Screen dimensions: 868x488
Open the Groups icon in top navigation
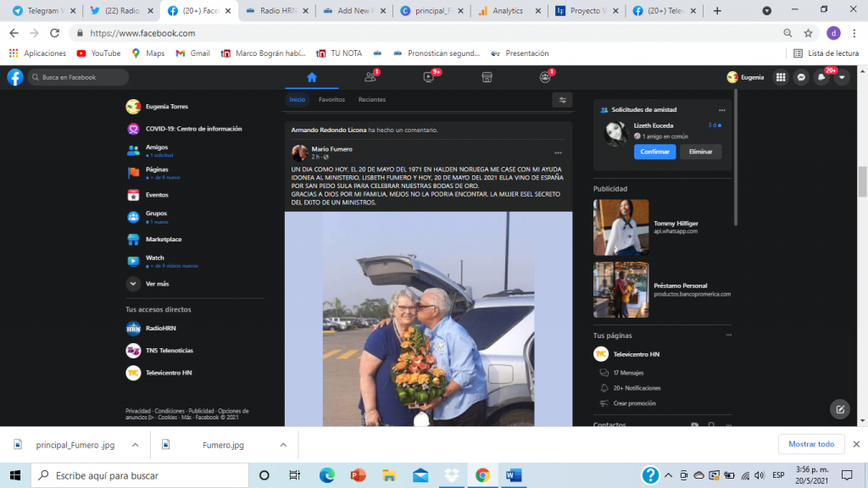click(x=545, y=77)
